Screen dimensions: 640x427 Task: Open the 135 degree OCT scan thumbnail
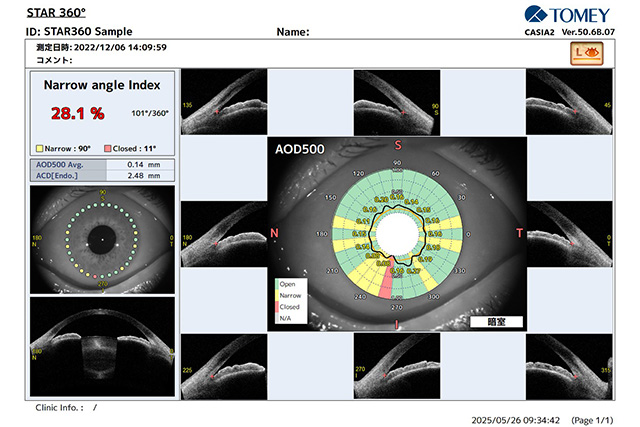tap(225, 100)
